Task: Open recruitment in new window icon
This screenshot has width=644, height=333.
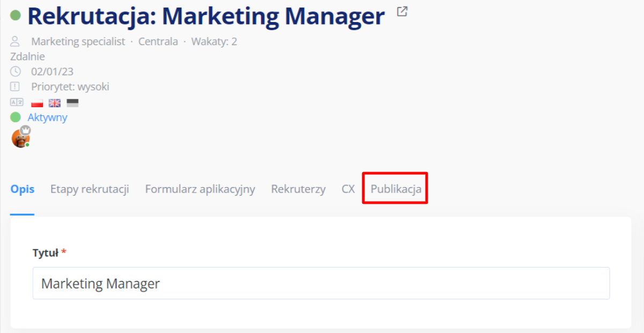Action: click(x=402, y=11)
